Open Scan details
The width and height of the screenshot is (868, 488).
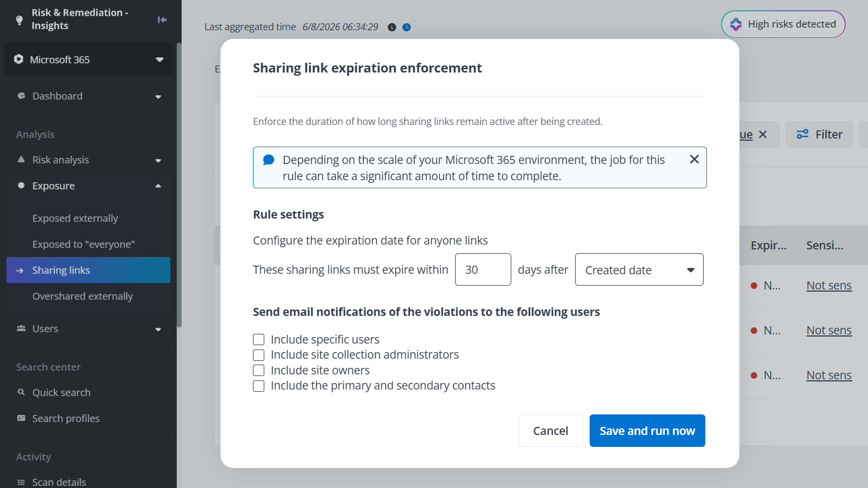[x=59, y=482]
